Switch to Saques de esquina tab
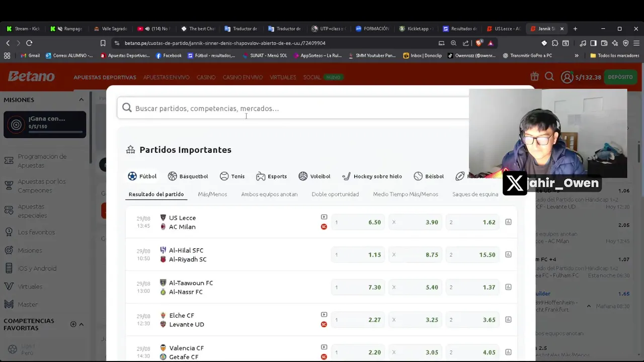Screen dimensions: 644x362 475,194
